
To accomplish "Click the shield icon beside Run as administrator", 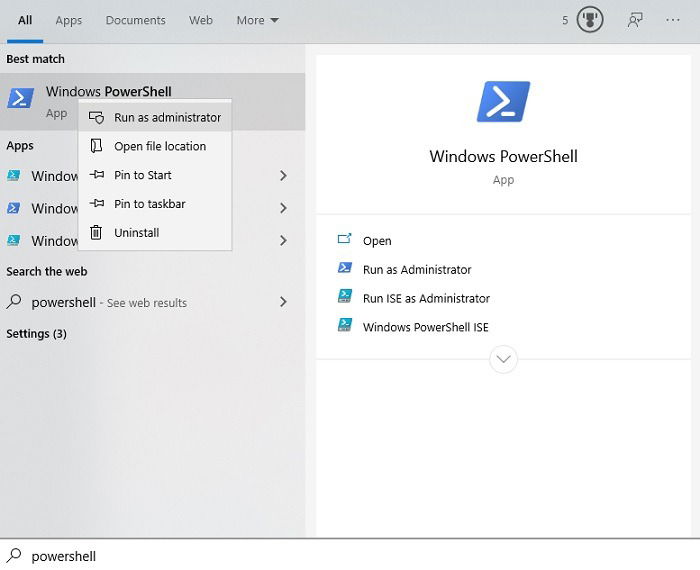I will point(96,117).
